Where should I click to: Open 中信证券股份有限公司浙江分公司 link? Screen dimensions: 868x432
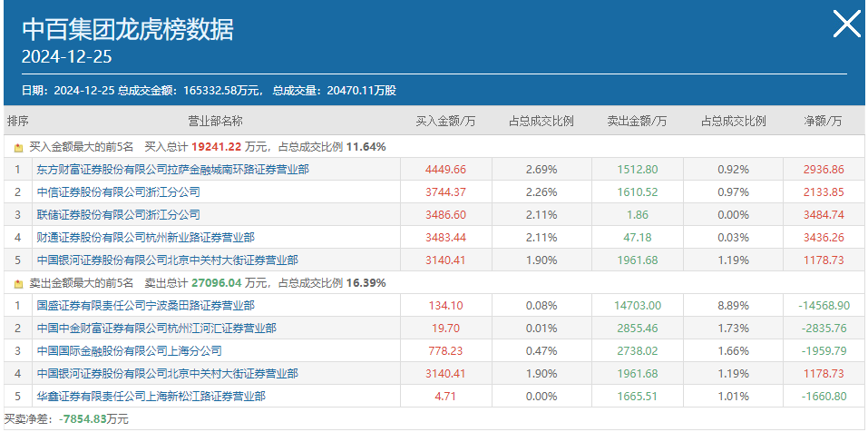(118, 192)
